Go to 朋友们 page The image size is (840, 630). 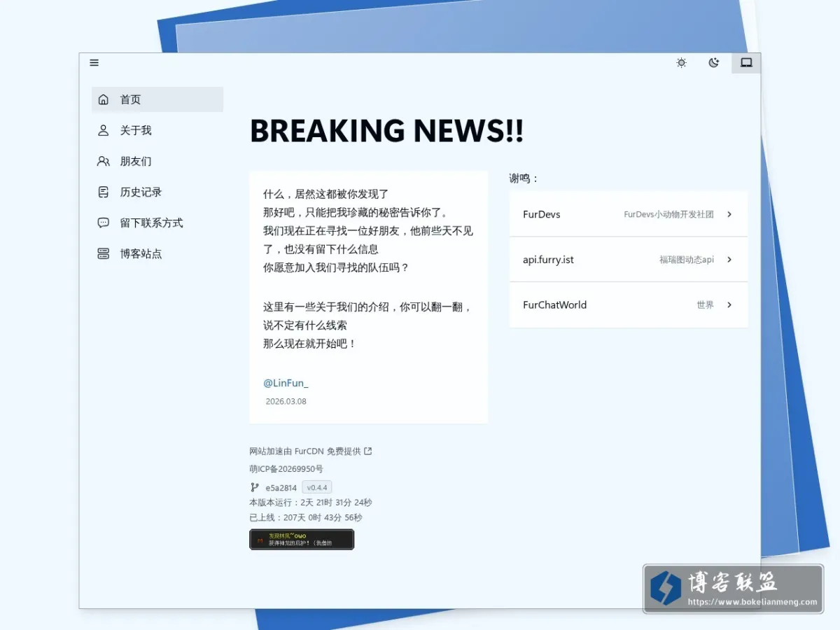point(157,161)
